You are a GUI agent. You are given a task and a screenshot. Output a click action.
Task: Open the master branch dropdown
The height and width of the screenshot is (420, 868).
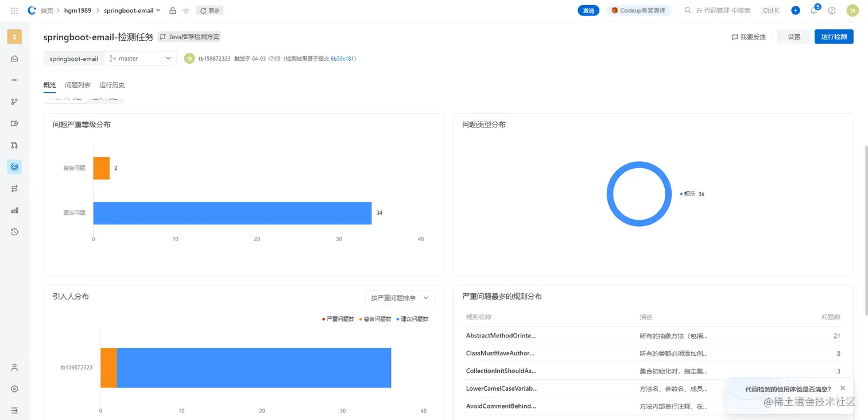coord(141,58)
